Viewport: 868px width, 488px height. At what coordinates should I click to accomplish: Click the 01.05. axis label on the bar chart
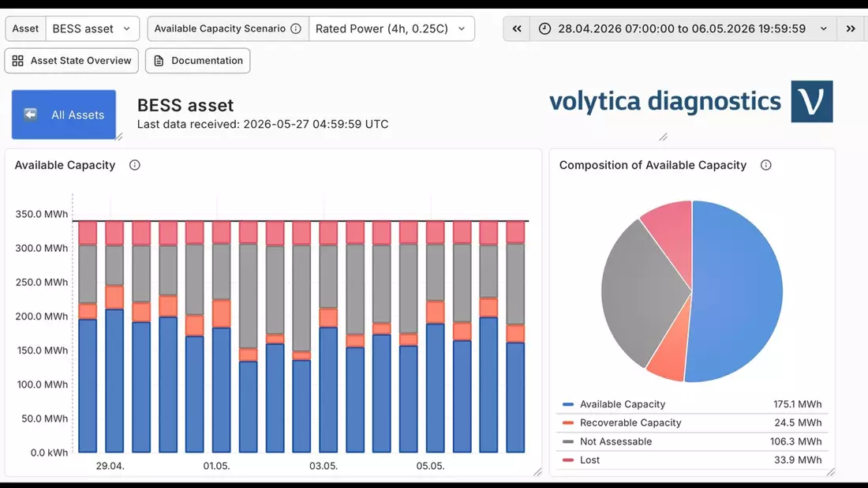tap(216, 466)
